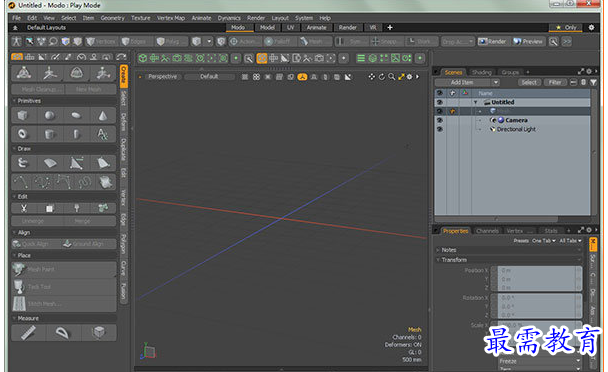Image resolution: width=608 pixels, height=372 pixels.
Task: Click the Render button
Action: pos(492,42)
